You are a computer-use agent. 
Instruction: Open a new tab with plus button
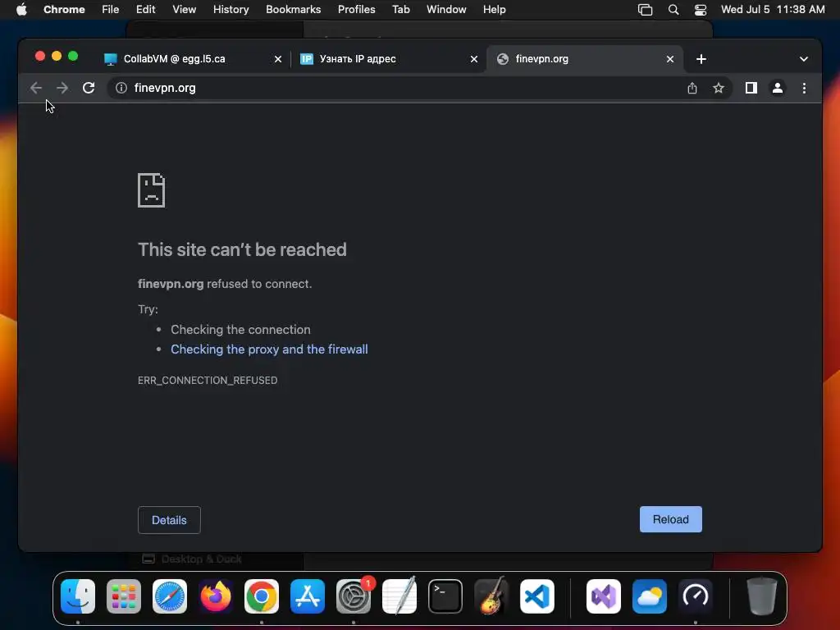701,59
